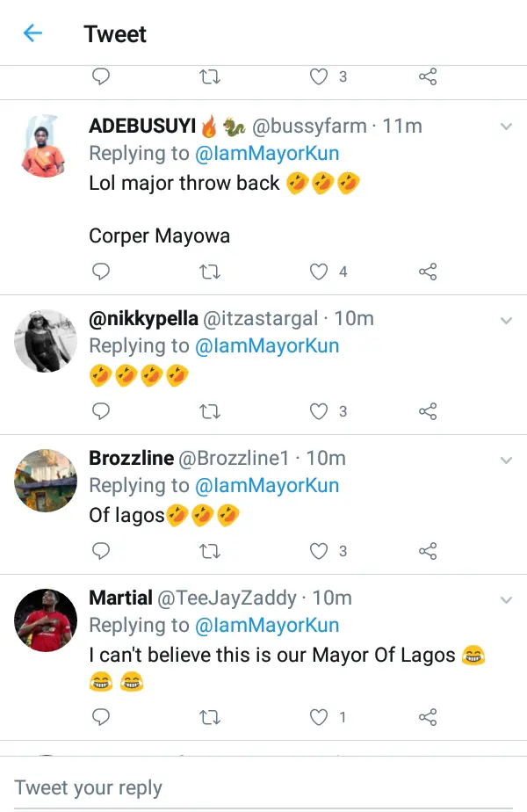Image resolution: width=527 pixels, height=812 pixels.
Task: Open dropdown arrow on Martial's tweet
Action: point(506,600)
